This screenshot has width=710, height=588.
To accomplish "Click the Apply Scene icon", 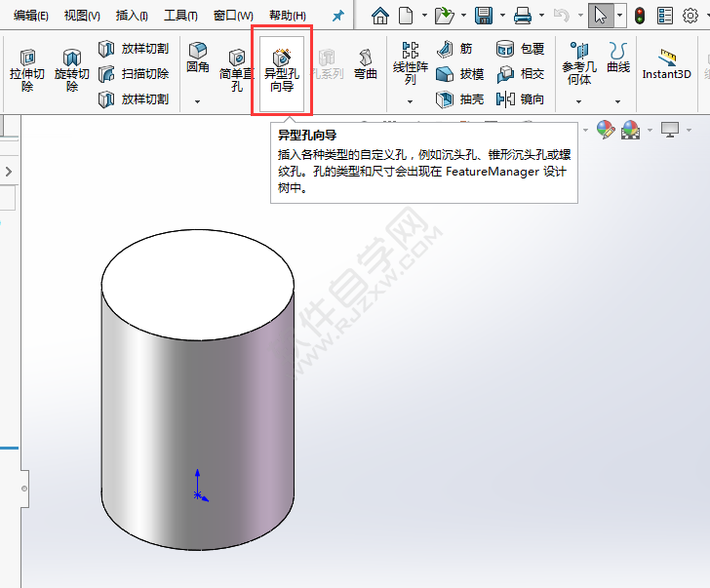I will tap(630, 130).
